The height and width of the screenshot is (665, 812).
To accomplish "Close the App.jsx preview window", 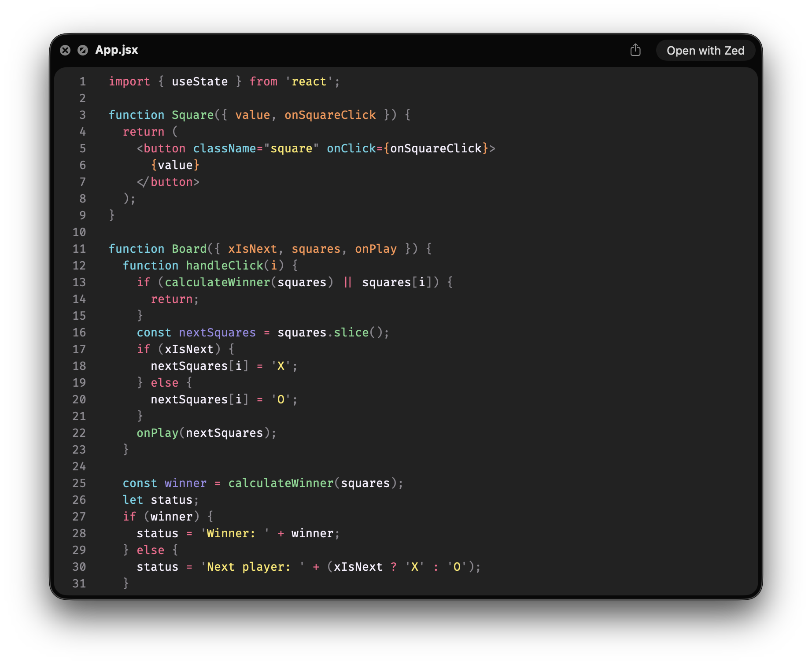I will pyautogui.click(x=65, y=50).
